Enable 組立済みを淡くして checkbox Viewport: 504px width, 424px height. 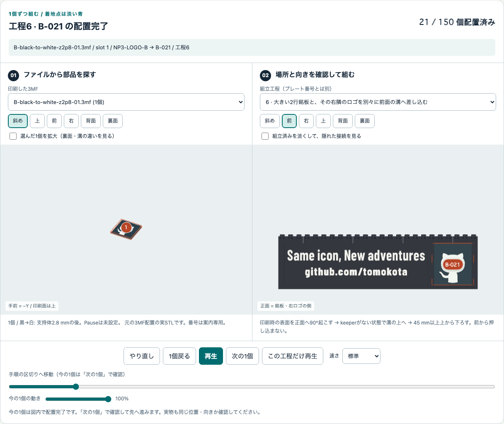tap(265, 136)
